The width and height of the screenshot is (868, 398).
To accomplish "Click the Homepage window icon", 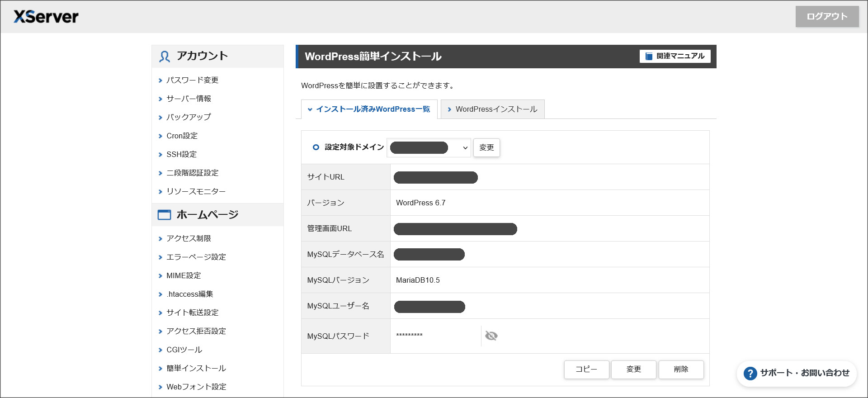I will (164, 215).
